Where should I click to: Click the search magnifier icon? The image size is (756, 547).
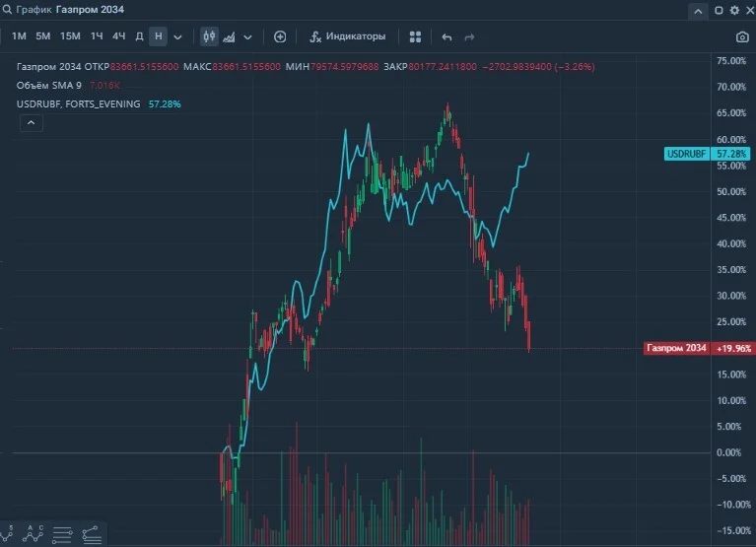[7, 9]
